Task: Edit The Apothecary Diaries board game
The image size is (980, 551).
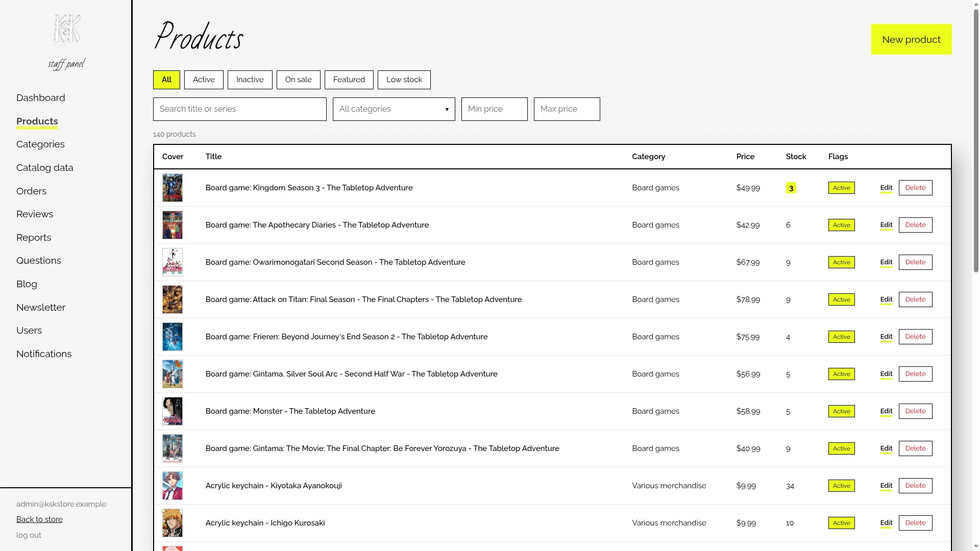Action: 886,225
